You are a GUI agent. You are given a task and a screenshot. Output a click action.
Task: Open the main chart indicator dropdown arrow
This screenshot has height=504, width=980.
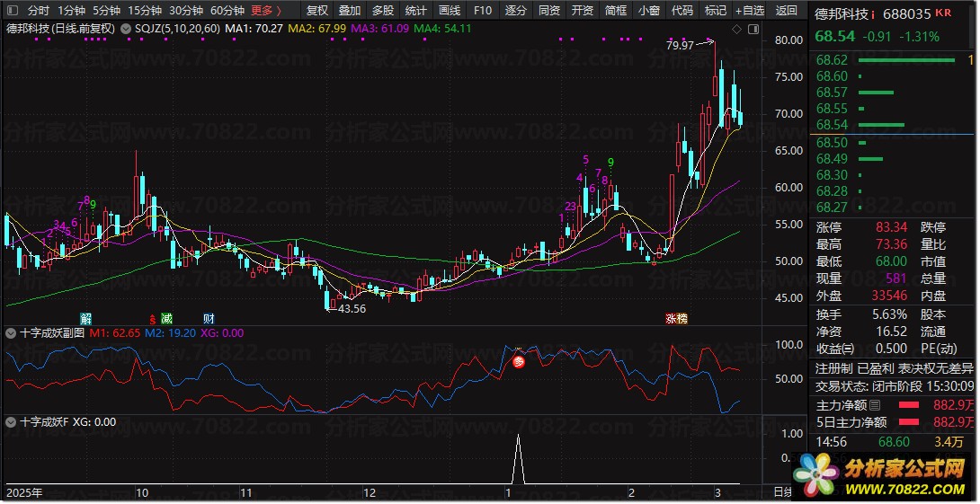coord(125,29)
